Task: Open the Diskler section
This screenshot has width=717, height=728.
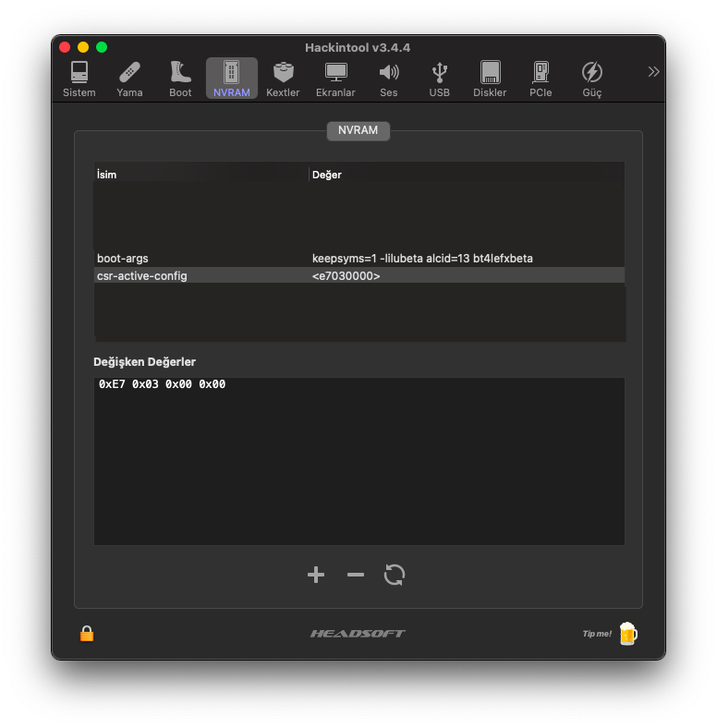Action: (x=490, y=79)
